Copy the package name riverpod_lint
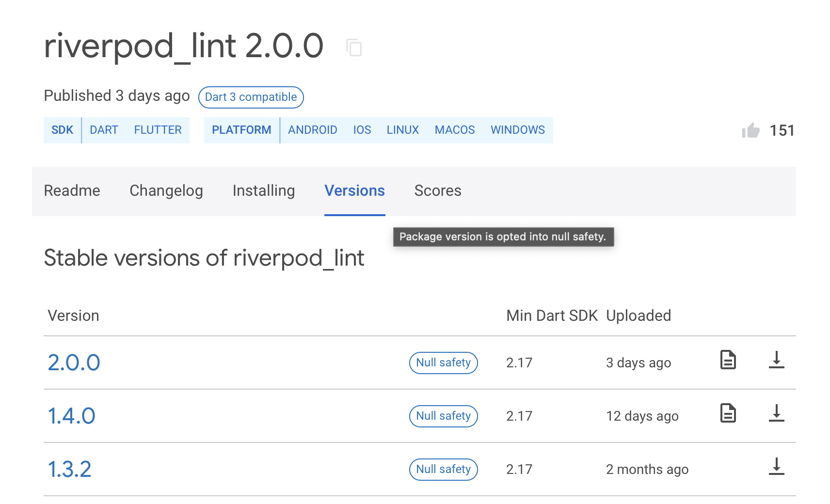 353,47
